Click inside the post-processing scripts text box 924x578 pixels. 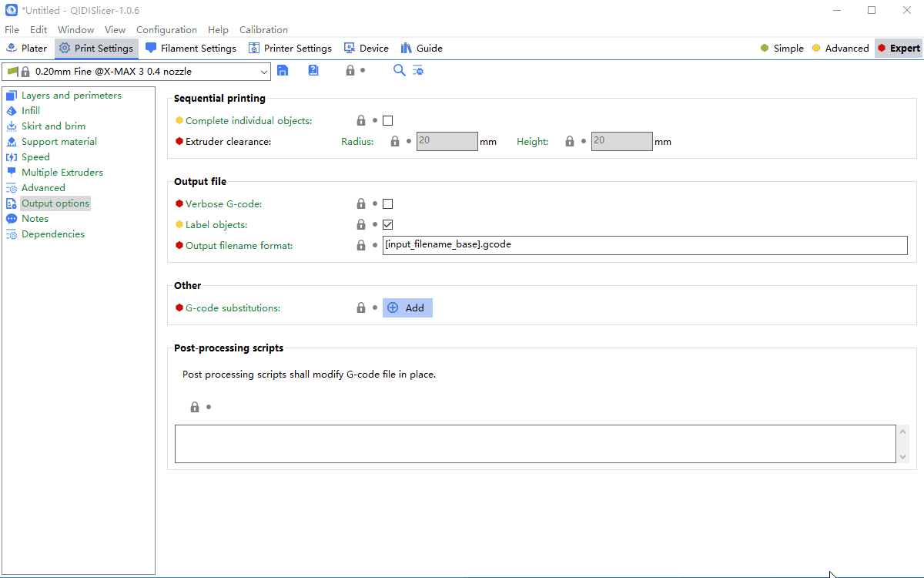pos(534,444)
